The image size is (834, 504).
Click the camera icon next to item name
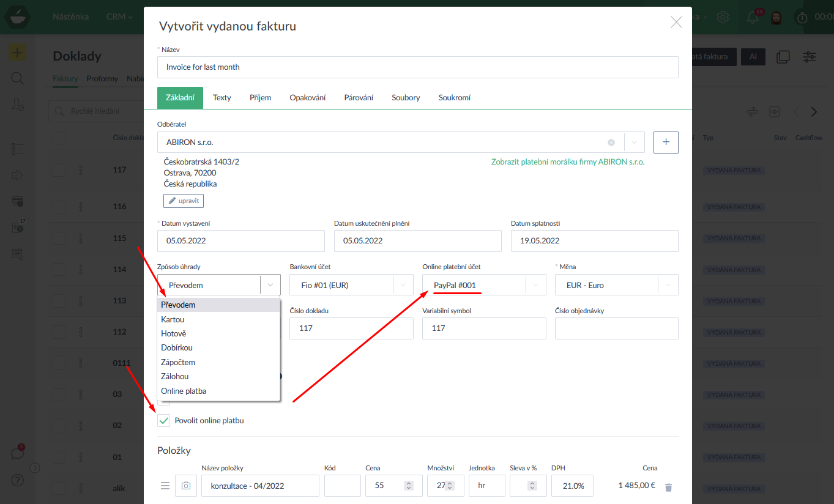[186, 486]
